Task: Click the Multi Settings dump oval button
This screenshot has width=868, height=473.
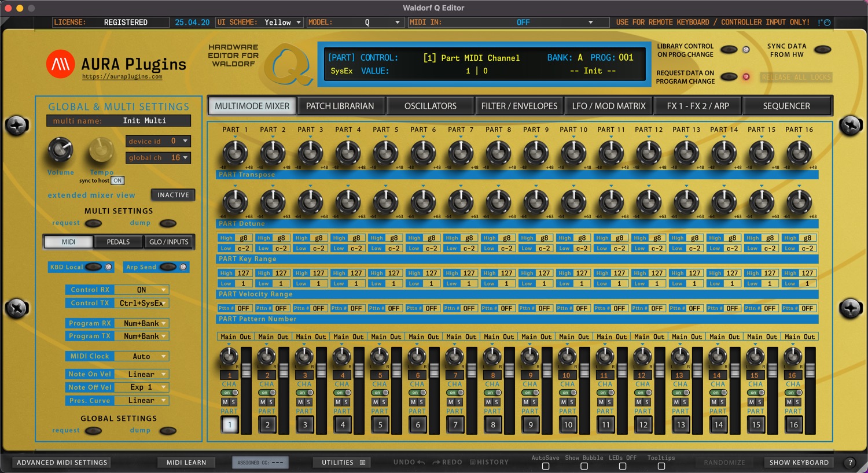Action: click(x=168, y=223)
